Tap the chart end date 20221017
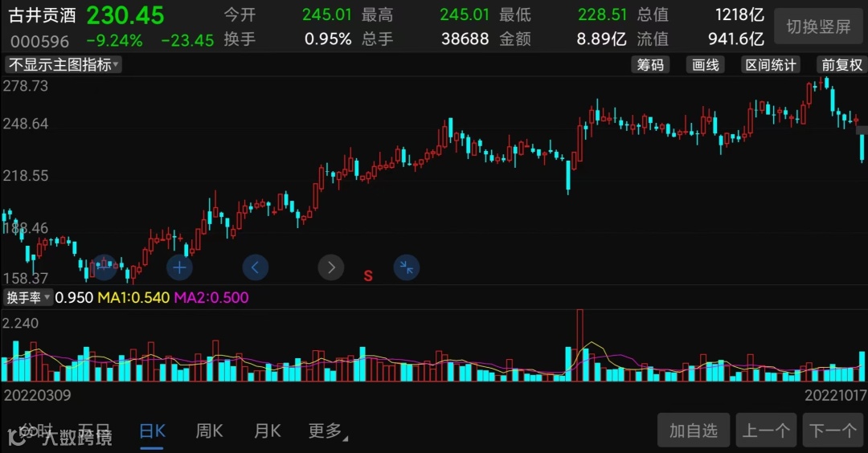868x453 pixels. pos(835,395)
